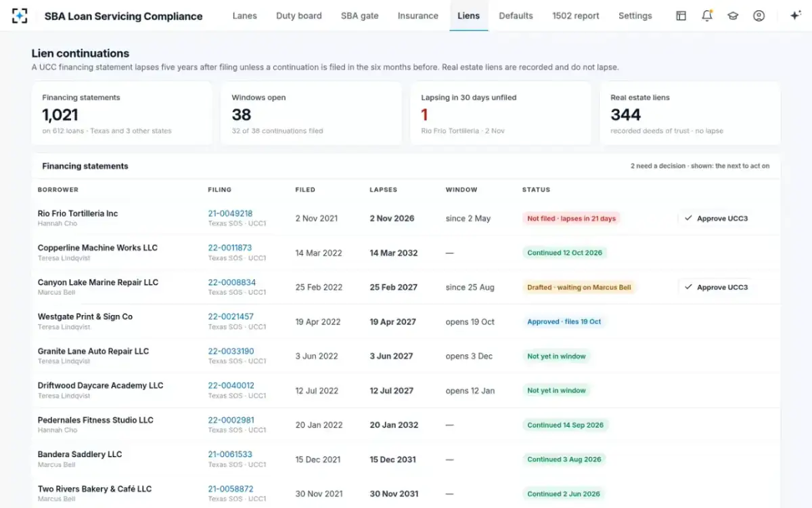Select borrower Copperline Machine Works LLC
This screenshot has width=812, height=508.
coord(97,248)
